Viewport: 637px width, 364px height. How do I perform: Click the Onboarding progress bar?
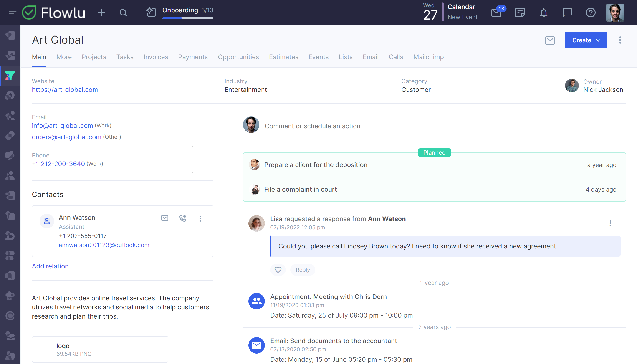point(187,18)
